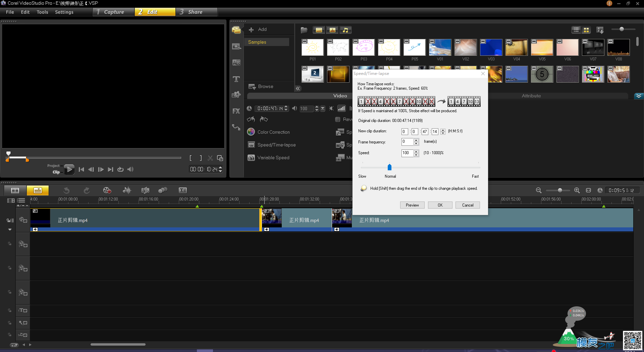Confirm Speed/Time-lapse with OK

[440, 205]
